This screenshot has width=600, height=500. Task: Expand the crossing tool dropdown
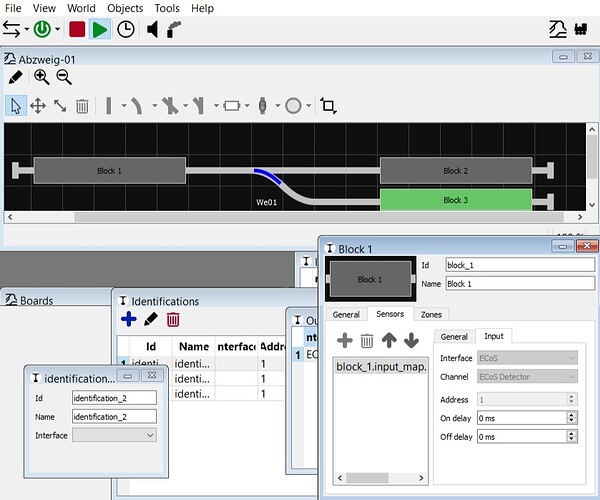(185, 106)
